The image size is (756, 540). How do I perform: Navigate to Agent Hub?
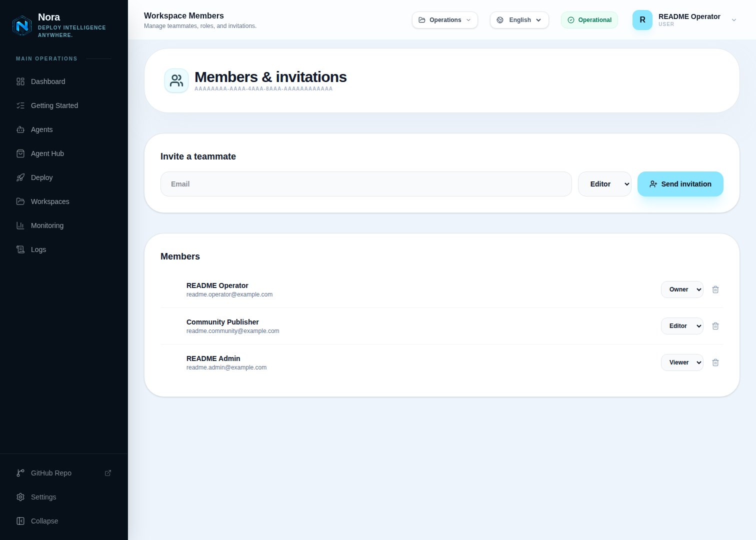tap(64, 153)
